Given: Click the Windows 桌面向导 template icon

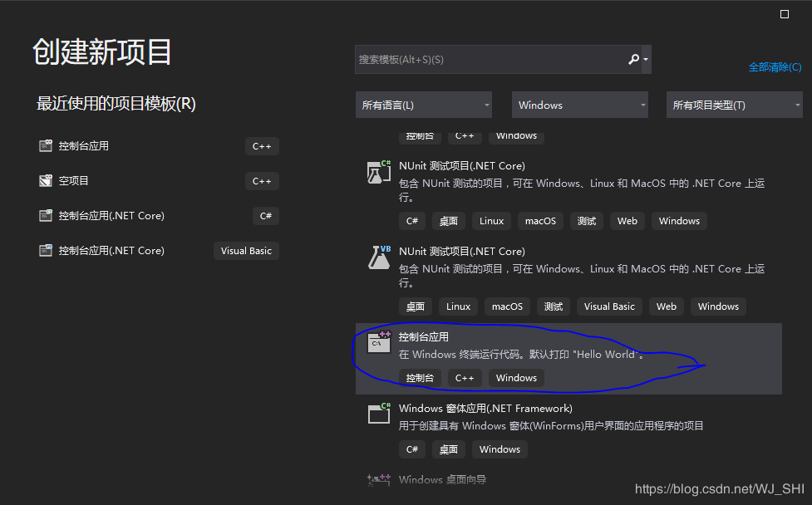Looking at the screenshot, I should 378,480.
